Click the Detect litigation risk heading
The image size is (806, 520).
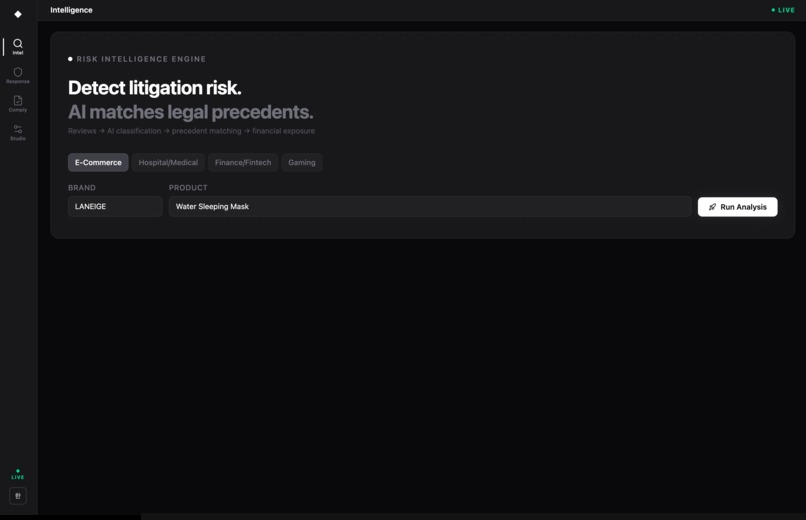pos(155,88)
